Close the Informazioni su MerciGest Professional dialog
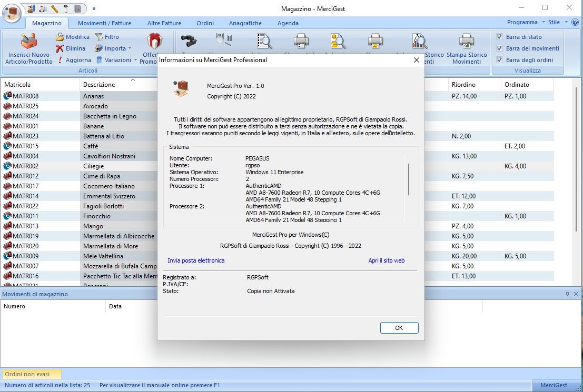 pos(417,60)
